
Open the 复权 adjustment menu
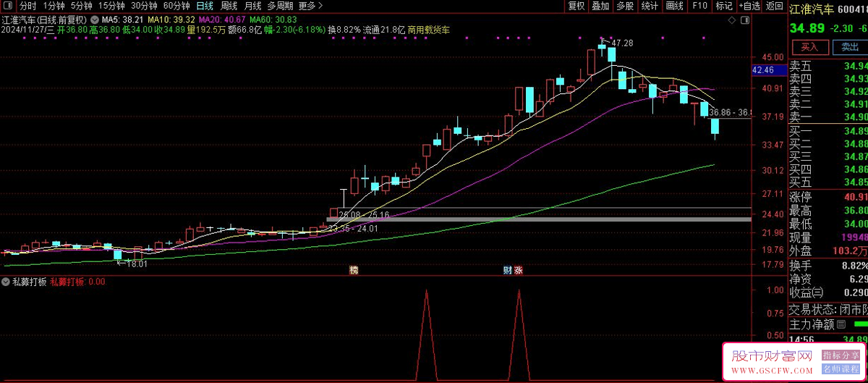click(x=576, y=6)
